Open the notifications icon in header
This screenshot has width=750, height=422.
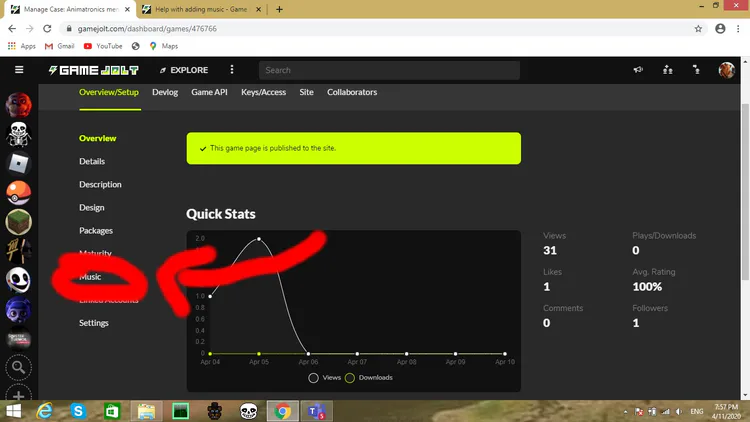(x=696, y=70)
